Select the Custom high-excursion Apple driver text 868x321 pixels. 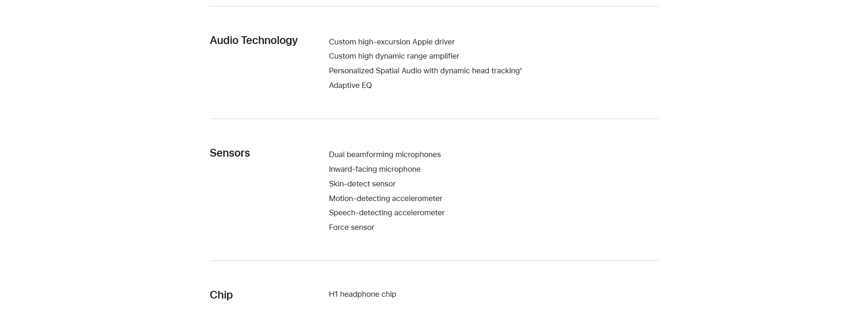(392, 42)
